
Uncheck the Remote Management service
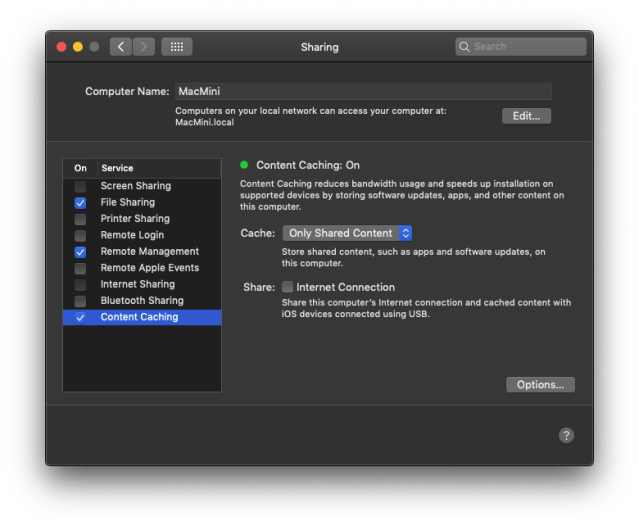coord(80,252)
